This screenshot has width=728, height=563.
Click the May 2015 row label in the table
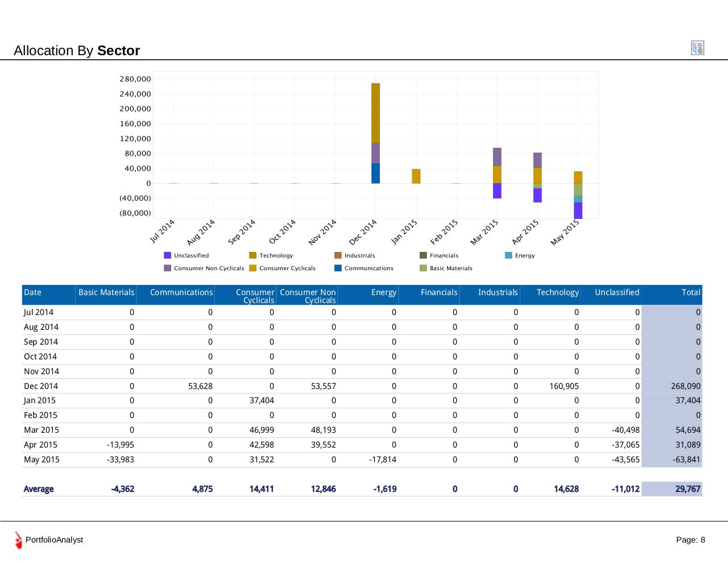point(42,459)
